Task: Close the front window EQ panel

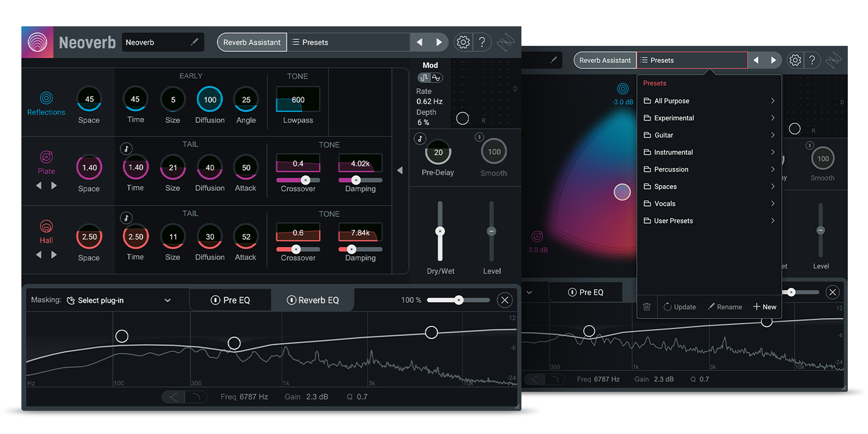Action: (504, 300)
